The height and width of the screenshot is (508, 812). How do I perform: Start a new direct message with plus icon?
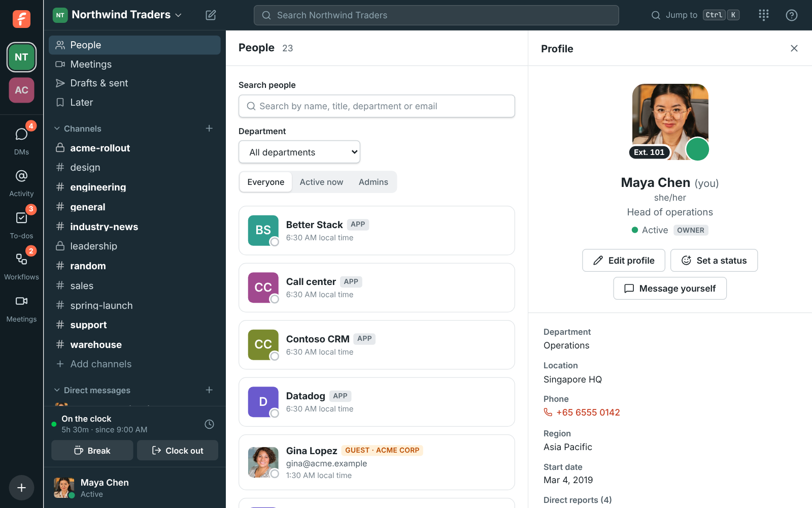tap(209, 390)
